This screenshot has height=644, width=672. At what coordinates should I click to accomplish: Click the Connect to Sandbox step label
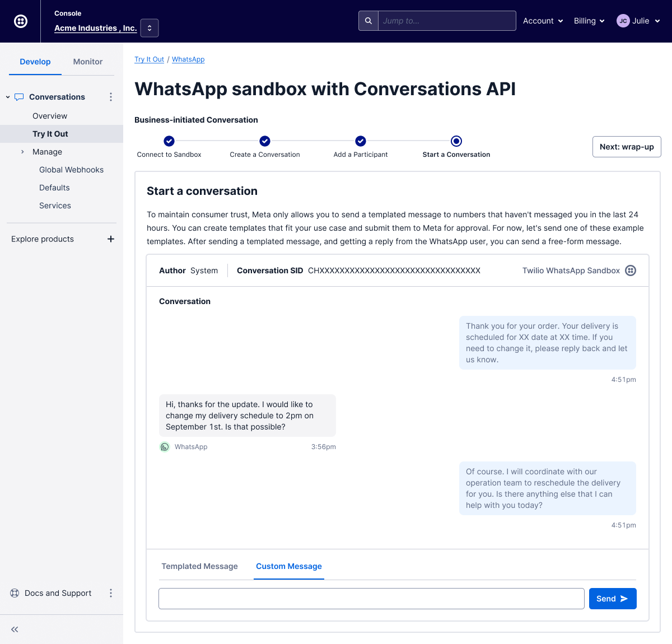[x=169, y=155]
